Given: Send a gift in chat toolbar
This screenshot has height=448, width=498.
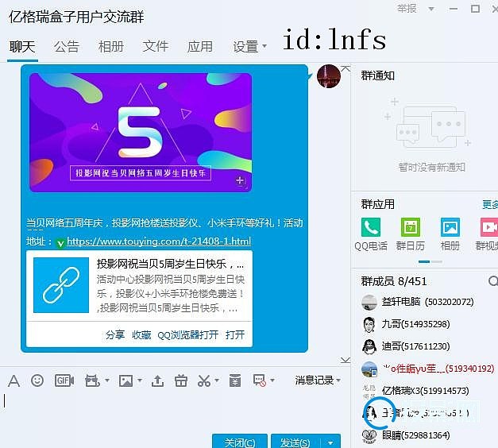Looking at the screenshot, I should 181,380.
